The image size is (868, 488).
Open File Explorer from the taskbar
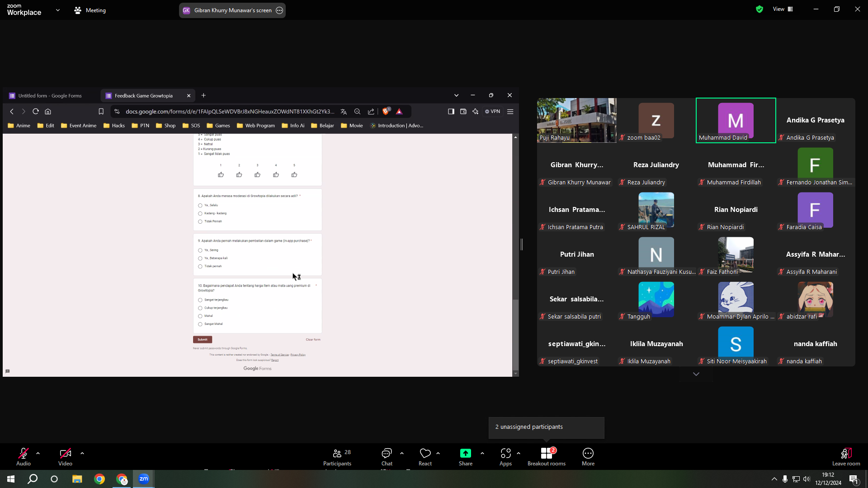coord(77,479)
